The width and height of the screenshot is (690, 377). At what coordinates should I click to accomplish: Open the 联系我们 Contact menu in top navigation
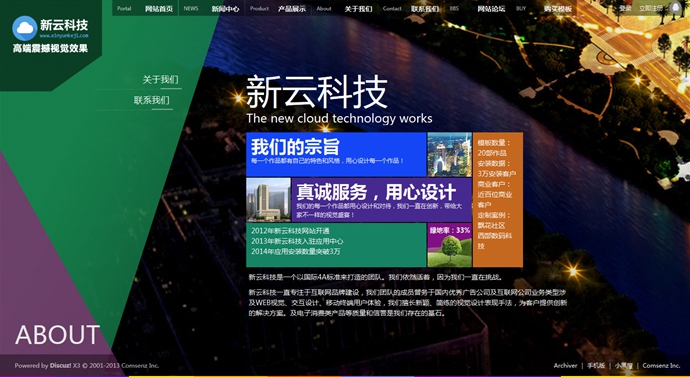tap(411, 8)
